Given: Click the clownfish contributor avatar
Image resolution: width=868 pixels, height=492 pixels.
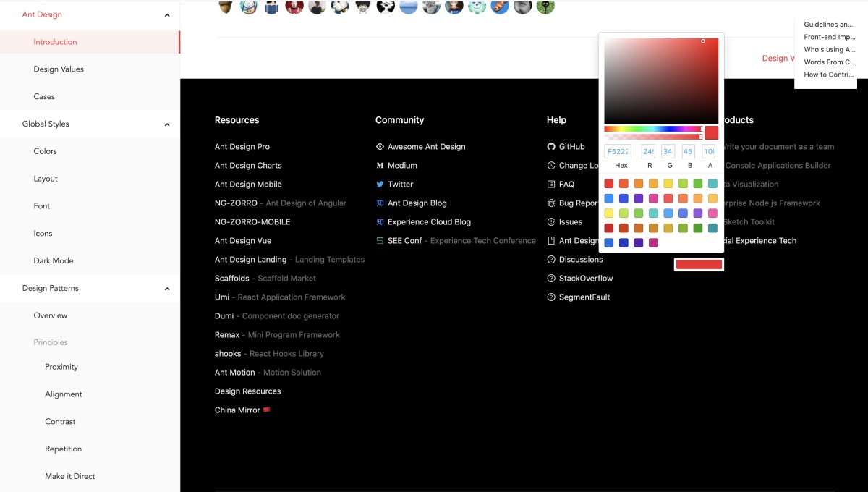Looking at the screenshot, I should click(500, 7).
